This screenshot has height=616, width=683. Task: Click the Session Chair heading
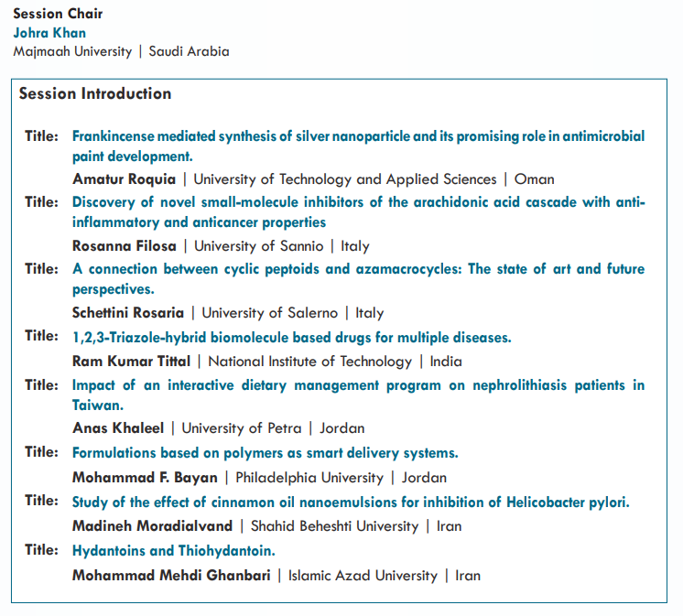coord(58,14)
